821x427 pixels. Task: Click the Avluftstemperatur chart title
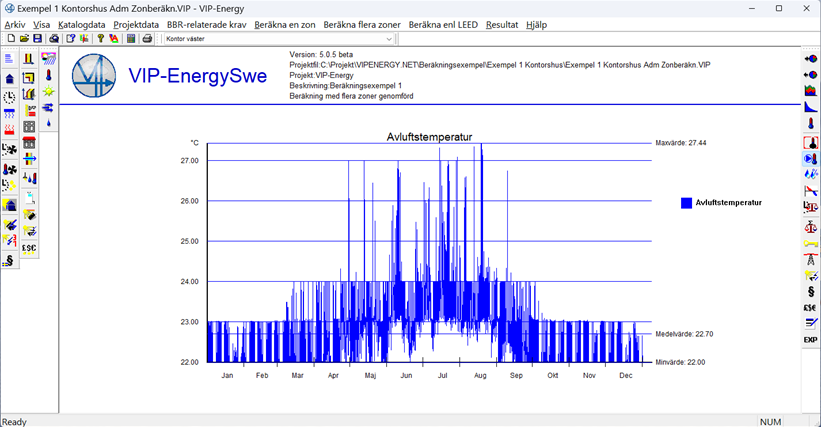click(429, 136)
